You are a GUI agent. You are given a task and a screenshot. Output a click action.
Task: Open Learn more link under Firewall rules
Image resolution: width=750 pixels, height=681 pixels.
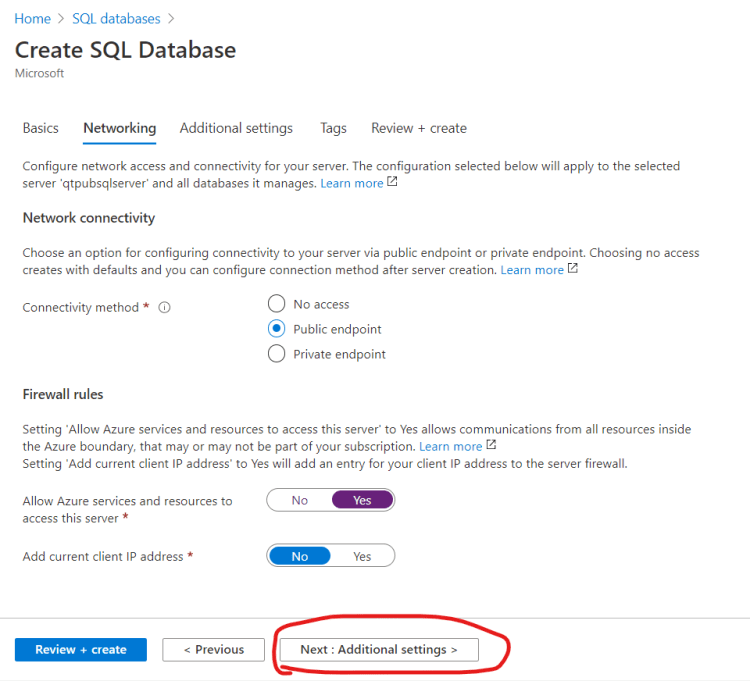coord(450,446)
